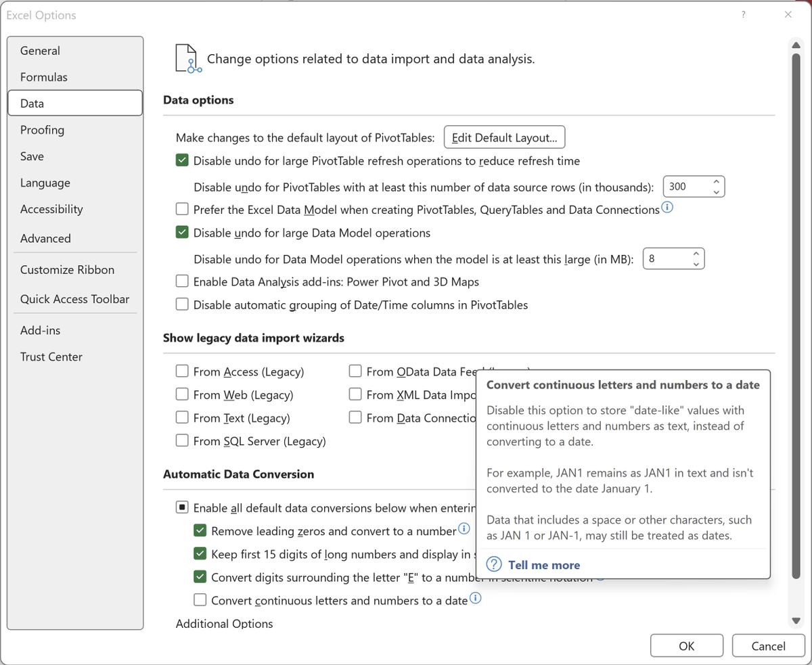Enable Data Analysis add-ins checkbox
The width and height of the screenshot is (812, 665).
click(x=182, y=281)
